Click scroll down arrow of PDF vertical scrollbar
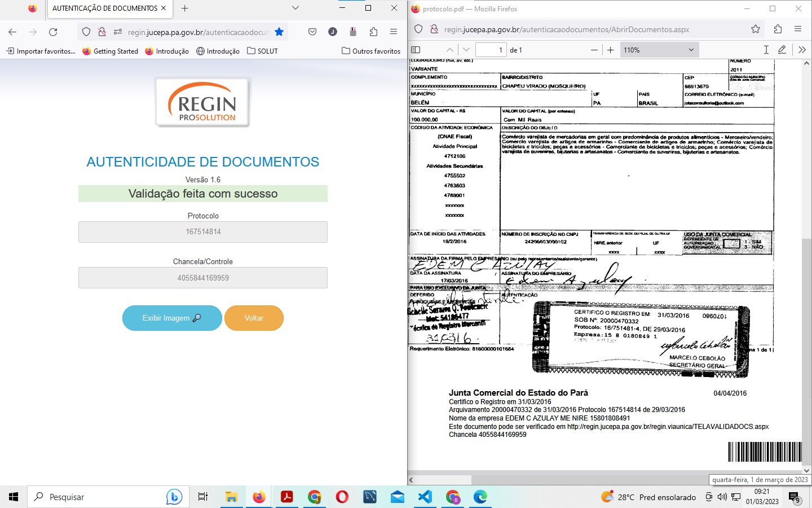The height and width of the screenshot is (508, 812). tap(807, 470)
